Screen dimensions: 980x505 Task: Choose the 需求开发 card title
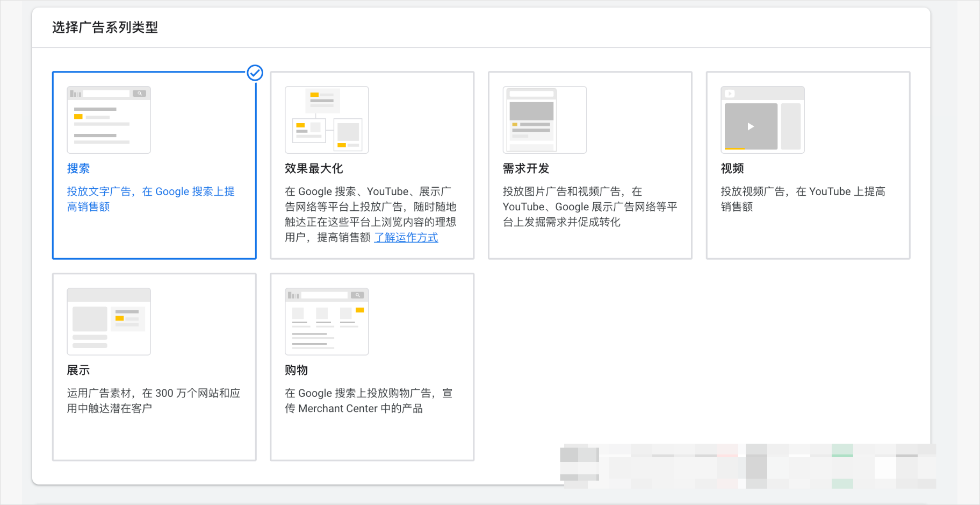(526, 168)
